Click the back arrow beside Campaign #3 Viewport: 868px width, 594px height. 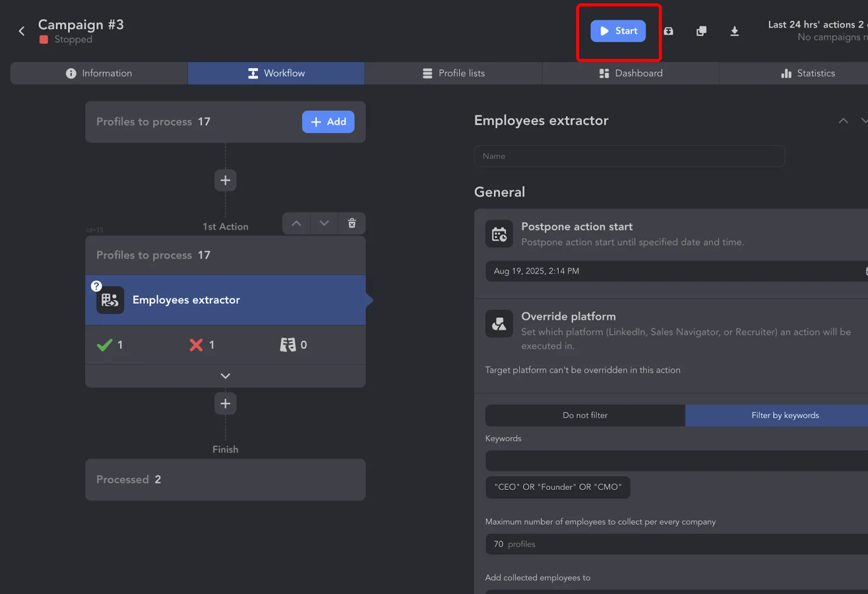coord(22,31)
